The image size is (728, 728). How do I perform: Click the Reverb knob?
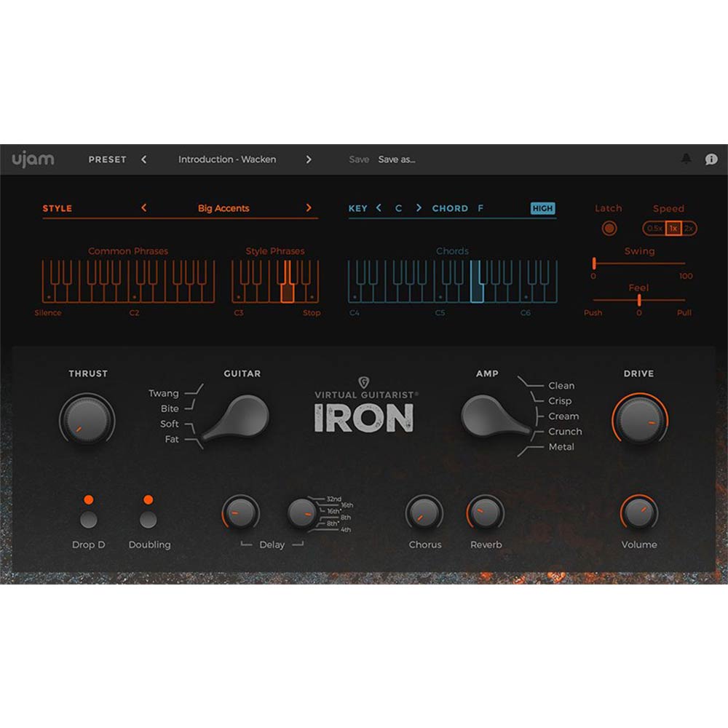(485, 513)
